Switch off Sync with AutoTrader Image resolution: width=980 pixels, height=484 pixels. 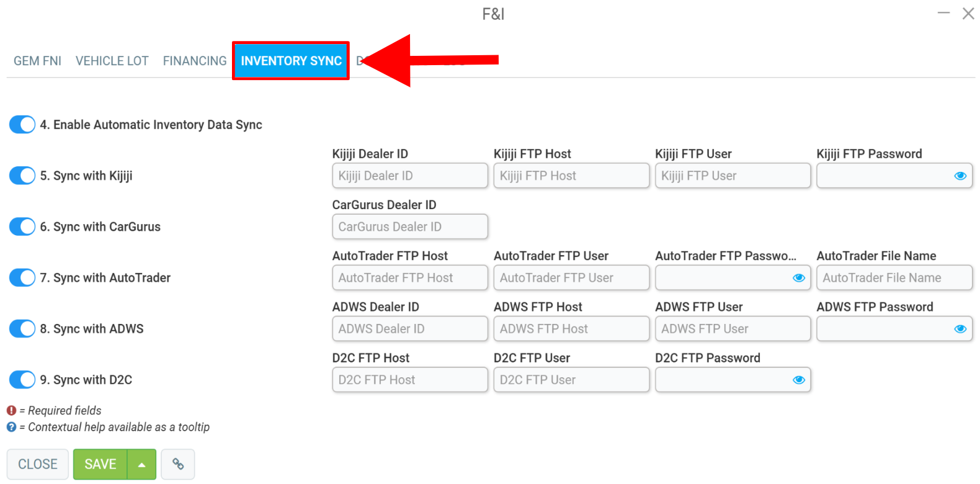(x=22, y=277)
